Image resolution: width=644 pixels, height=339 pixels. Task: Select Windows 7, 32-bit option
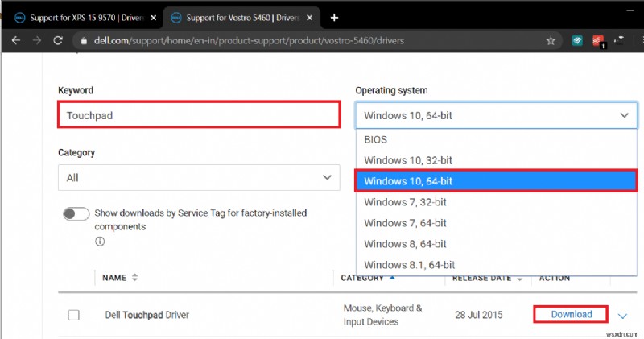pyautogui.click(x=496, y=202)
